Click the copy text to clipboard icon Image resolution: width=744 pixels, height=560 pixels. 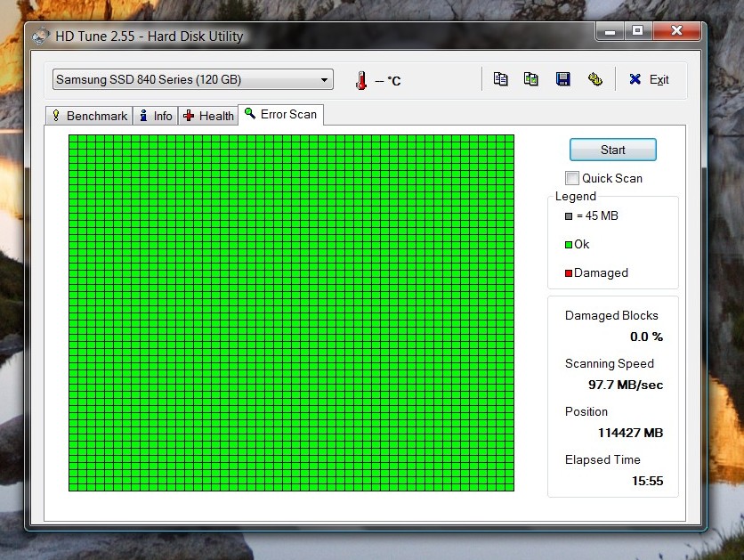click(500, 78)
